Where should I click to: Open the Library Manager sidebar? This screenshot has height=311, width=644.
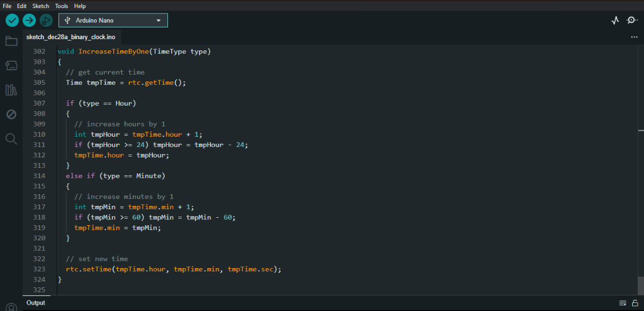[11, 90]
